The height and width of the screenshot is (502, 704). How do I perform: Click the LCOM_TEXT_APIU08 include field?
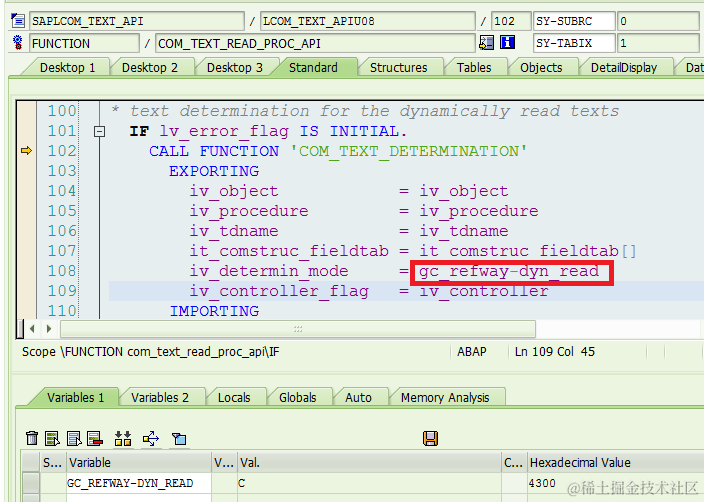[367, 21]
